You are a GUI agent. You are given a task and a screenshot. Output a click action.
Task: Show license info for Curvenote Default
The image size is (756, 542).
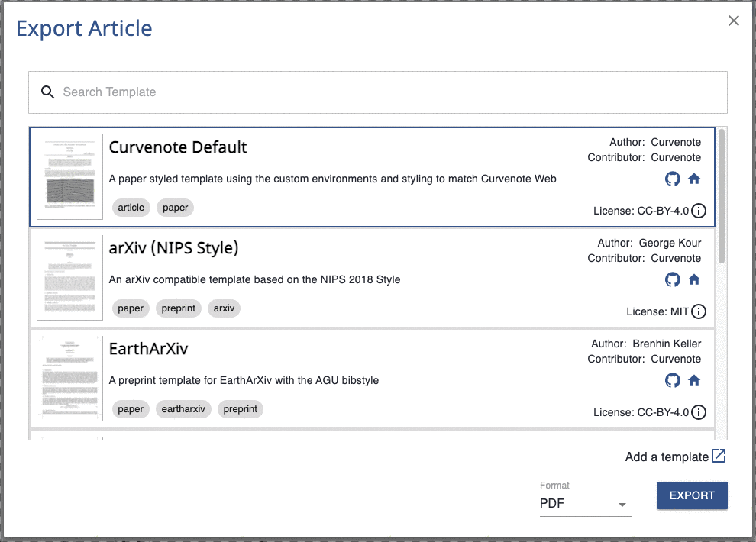699,211
